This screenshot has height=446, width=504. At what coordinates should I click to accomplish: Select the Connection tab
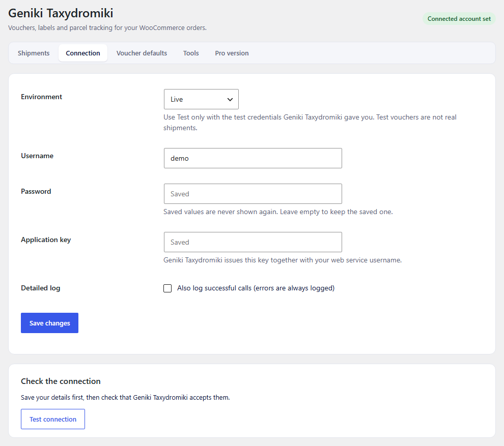pos(83,53)
